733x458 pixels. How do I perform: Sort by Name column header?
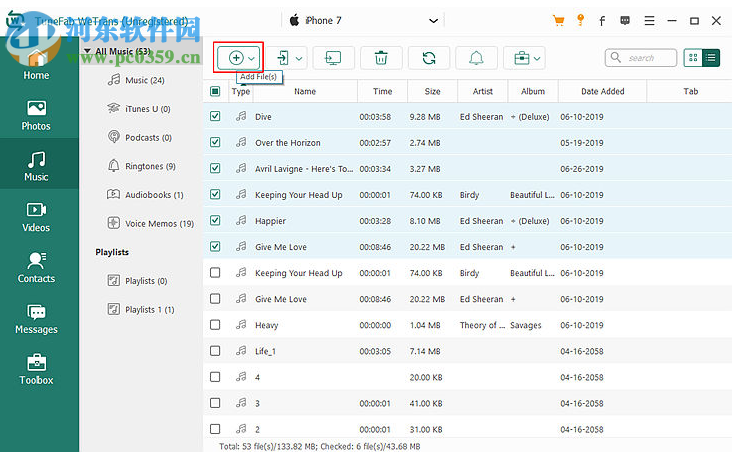click(x=305, y=91)
